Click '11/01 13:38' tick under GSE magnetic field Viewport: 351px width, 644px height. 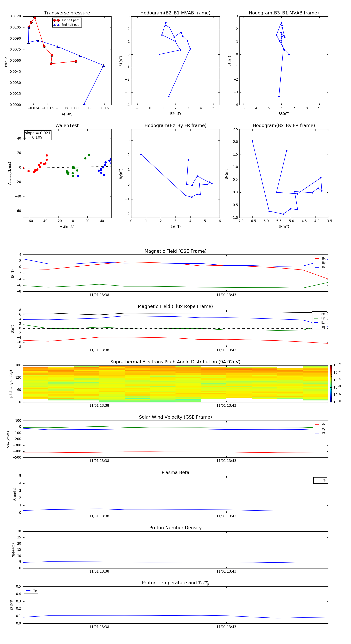[99, 295]
